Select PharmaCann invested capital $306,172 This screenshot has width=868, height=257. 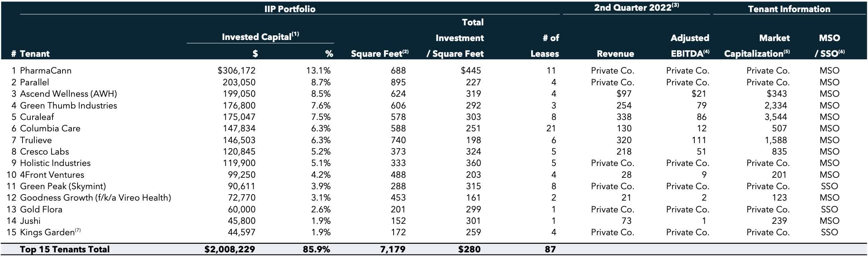236,71
